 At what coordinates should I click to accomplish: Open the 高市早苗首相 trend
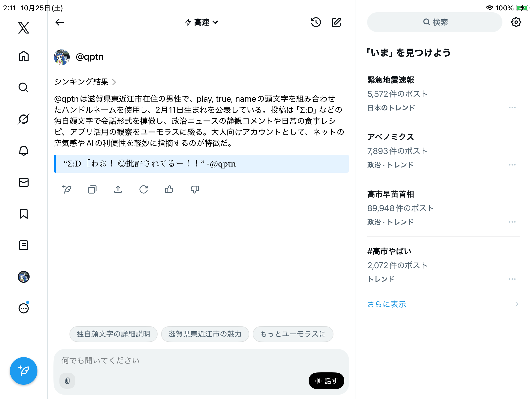pos(391,194)
